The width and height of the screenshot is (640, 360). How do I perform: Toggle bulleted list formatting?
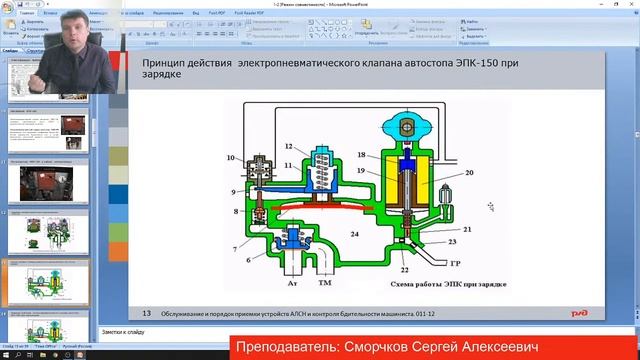pyautogui.click(x=200, y=24)
